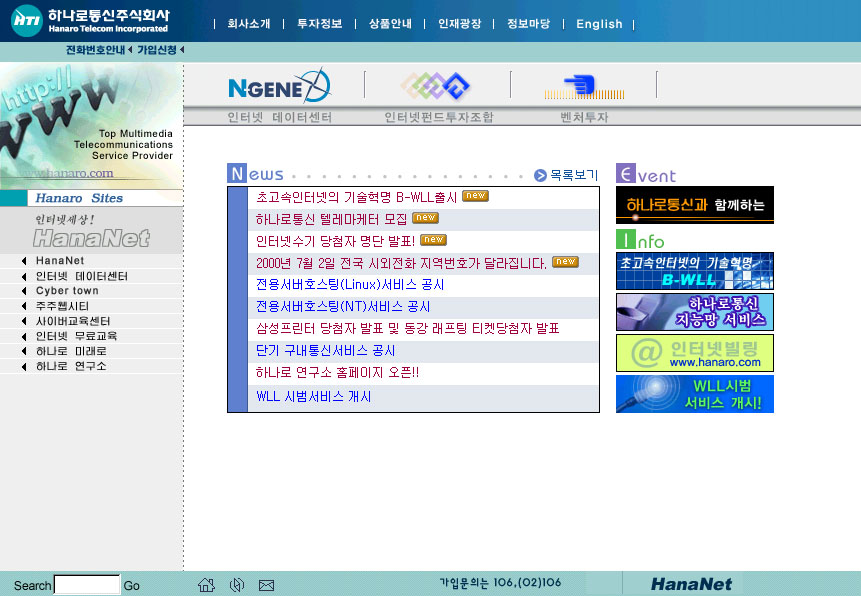The image size is (861, 596).
Task: Click the internet fund investment diamond logo
Action: pyautogui.click(x=436, y=86)
